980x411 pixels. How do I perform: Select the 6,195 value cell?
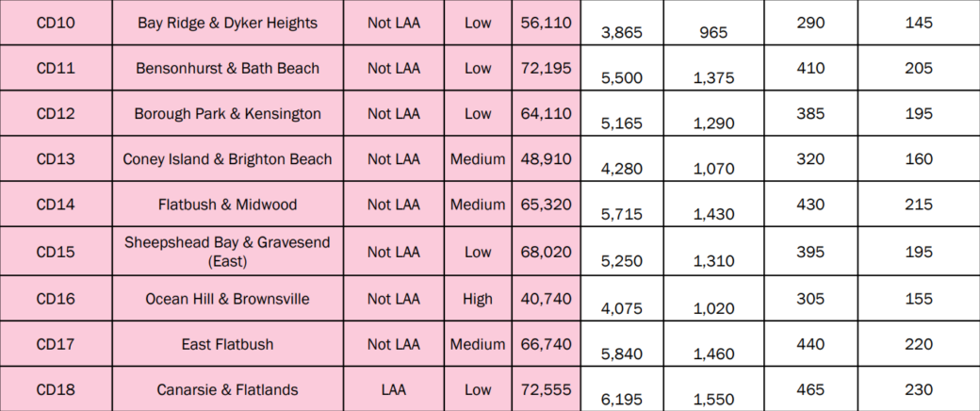pos(622,389)
